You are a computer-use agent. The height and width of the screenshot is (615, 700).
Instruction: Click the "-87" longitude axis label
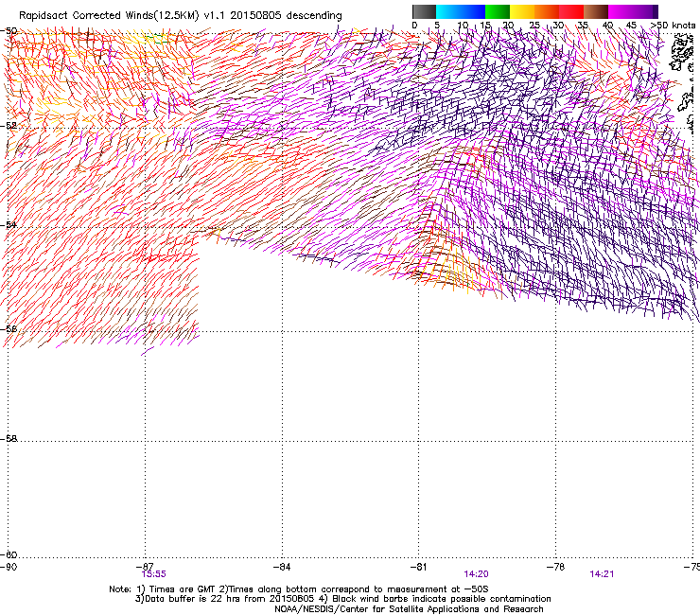pyautogui.click(x=145, y=567)
